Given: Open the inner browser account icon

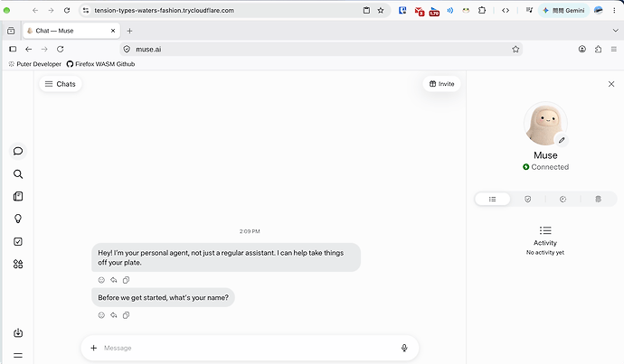Looking at the screenshot, I should (x=582, y=50).
